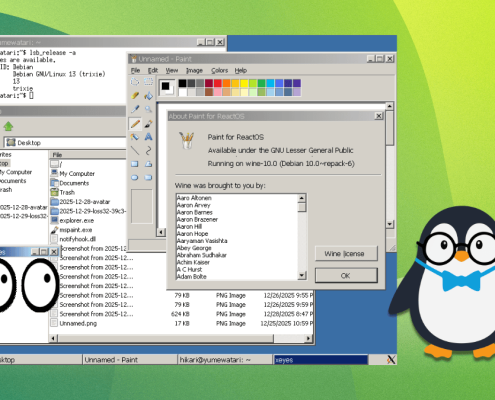Select notifyhook.dll in the file list
The width and height of the screenshot is (495, 400).
pyautogui.click(x=77, y=239)
